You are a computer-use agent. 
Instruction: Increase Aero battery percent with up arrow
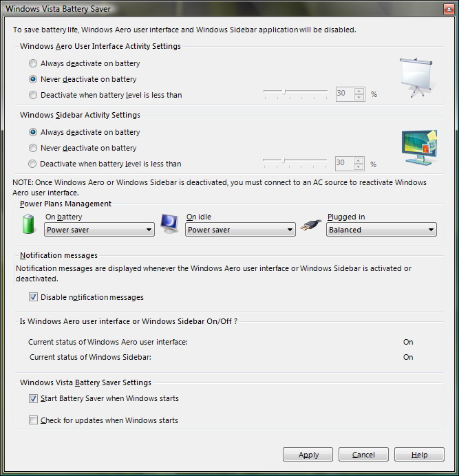pos(359,91)
